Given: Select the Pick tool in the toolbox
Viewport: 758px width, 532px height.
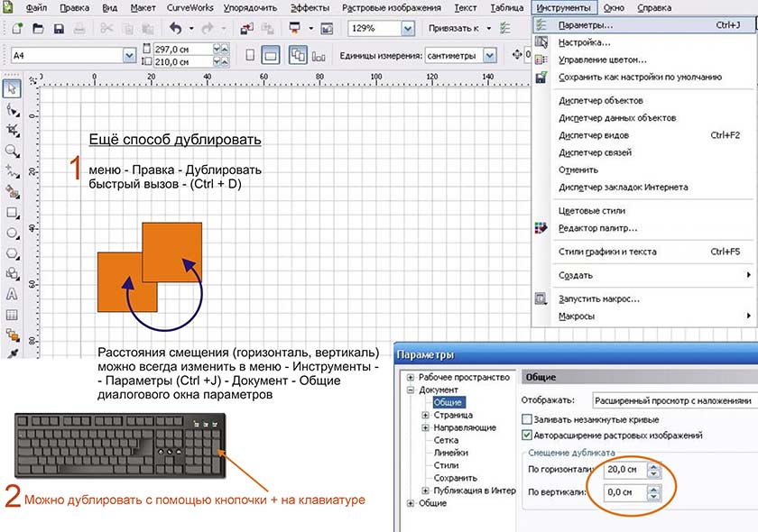Looking at the screenshot, I should tap(12, 88).
